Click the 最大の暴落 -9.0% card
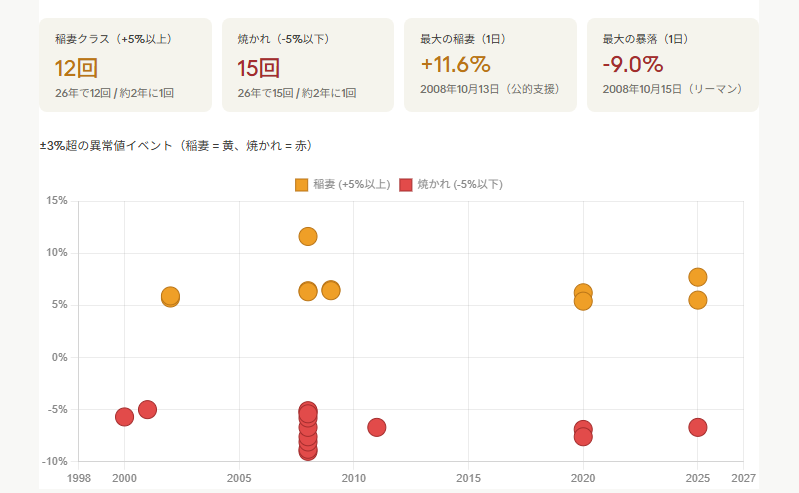The image size is (799, 493). [x=672, y=65]
